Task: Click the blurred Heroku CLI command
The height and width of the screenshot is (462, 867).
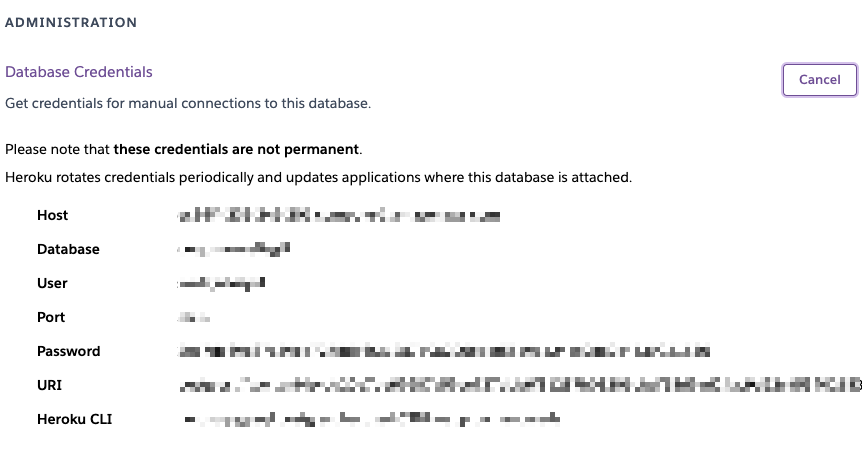Action: [x=372, y=419]
